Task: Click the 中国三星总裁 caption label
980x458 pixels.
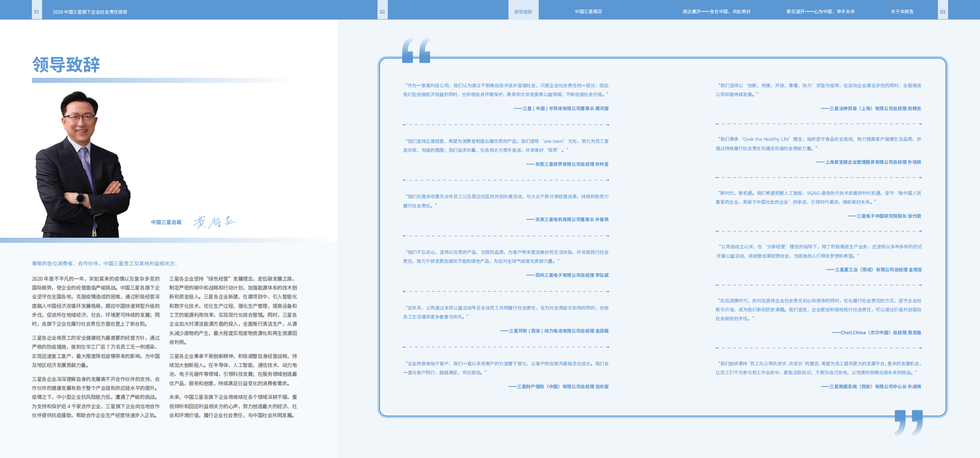Action: [166, 222]
